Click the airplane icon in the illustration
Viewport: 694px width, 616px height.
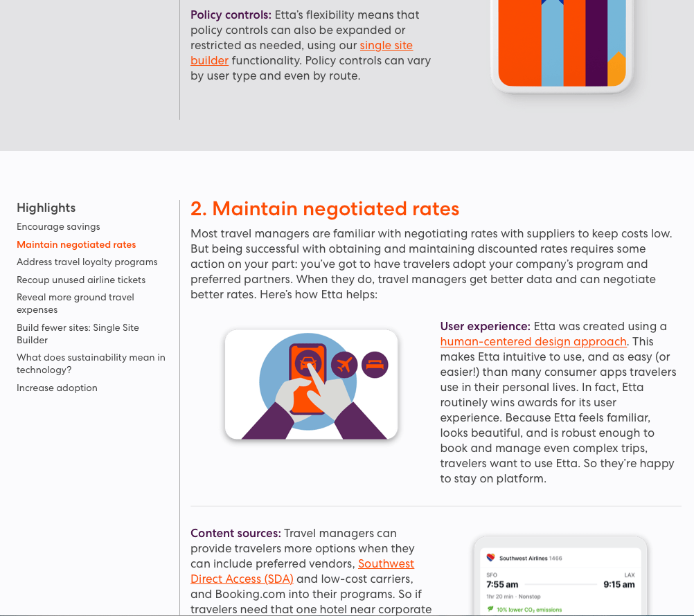click(x=344, y=364)
